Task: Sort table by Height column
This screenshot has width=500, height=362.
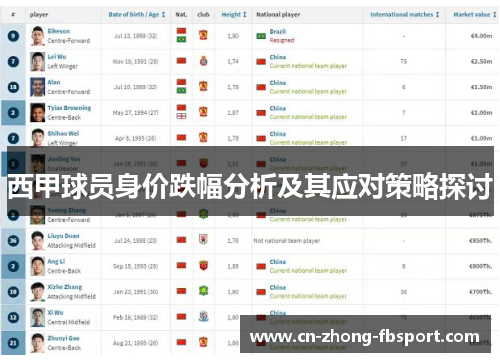Action: point(234,14)
